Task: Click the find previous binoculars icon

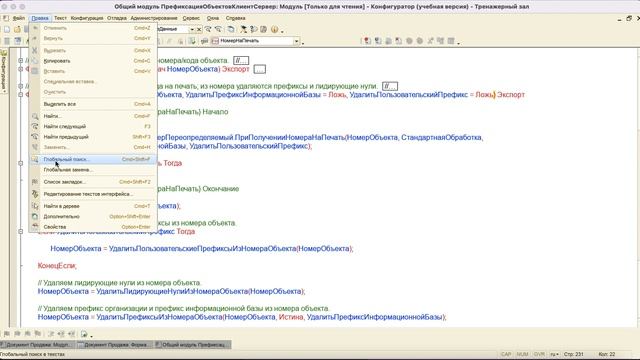Action: tap(218, 29)
